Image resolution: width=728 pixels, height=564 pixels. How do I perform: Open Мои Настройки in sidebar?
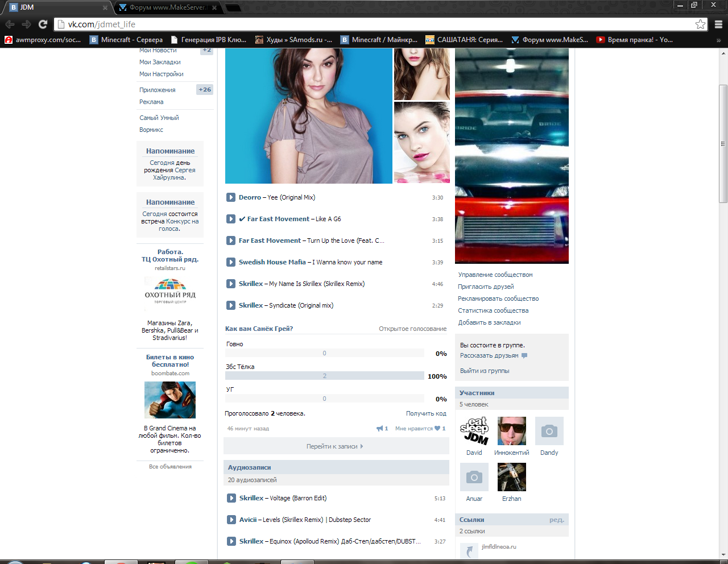pyautogui.click(x=161, y=74)
